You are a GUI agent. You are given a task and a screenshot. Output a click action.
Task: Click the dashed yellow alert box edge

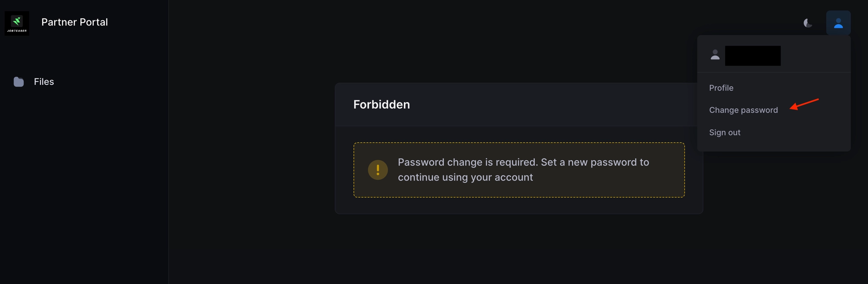pos(519,143)
